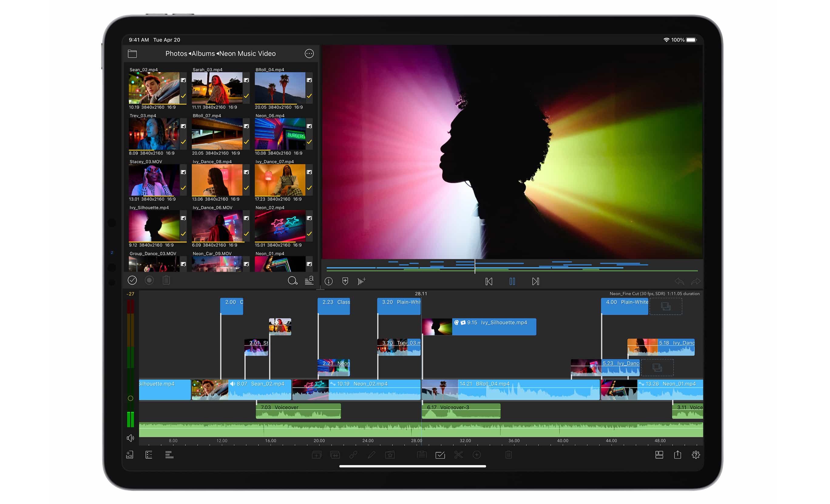Open settings and help gear icon
Viewport: 830px width, 504px height.
696,455
